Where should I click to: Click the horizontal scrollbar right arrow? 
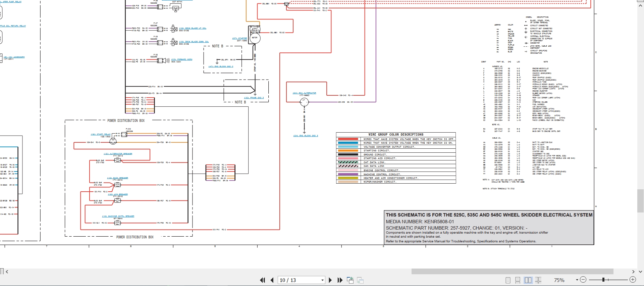point(633,272)
